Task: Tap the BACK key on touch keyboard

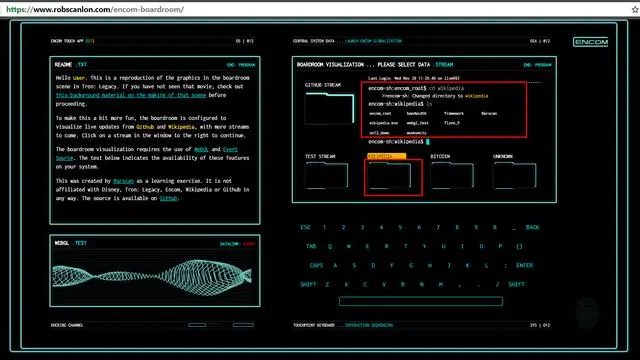Action: [x=532, y=227]
